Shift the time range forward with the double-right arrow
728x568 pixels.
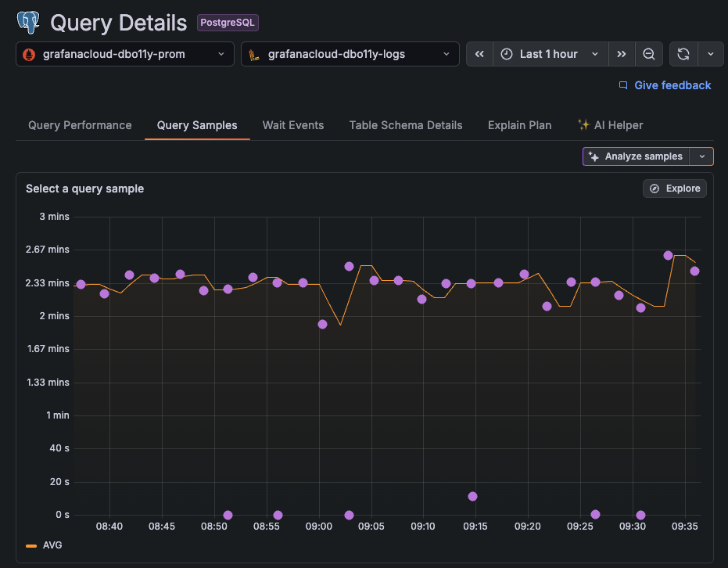point(622,53)
